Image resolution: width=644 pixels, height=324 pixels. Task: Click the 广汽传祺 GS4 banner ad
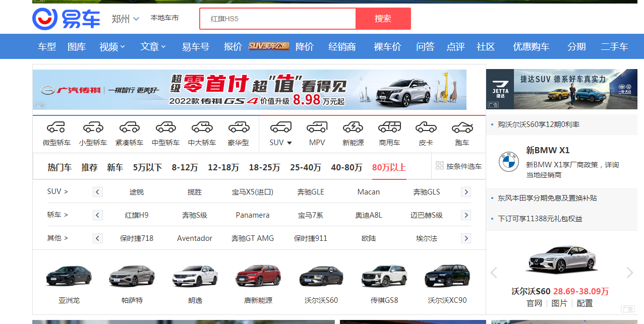click(250, 90)
